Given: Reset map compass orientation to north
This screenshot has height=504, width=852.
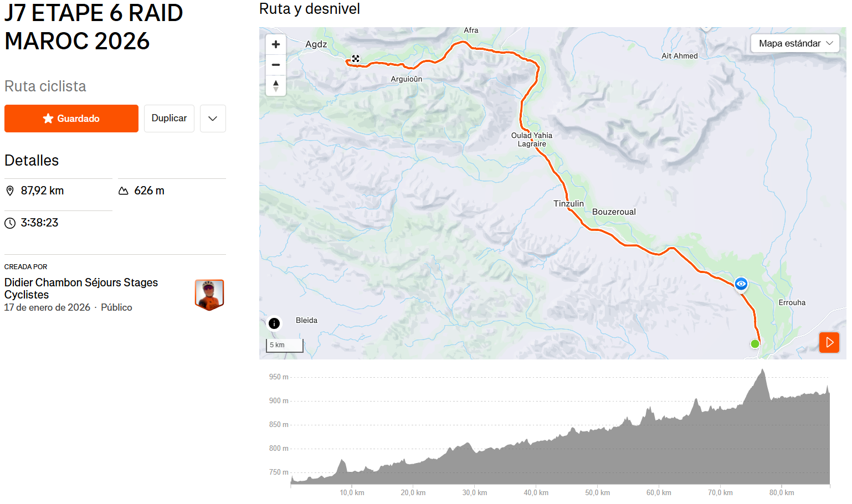Looking at the screenshot, I should (276, 86).
